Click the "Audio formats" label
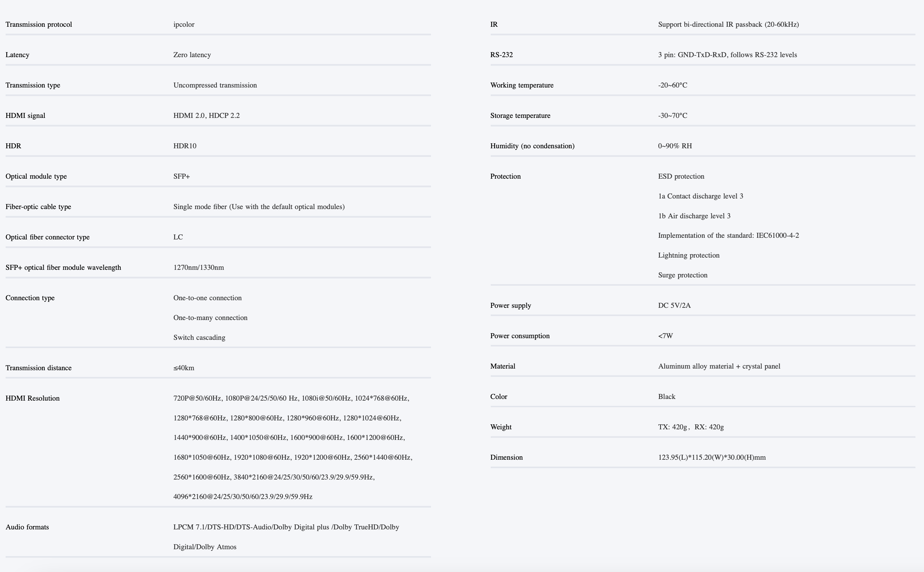This screenshot has height=572, width=924. point(27,527)
